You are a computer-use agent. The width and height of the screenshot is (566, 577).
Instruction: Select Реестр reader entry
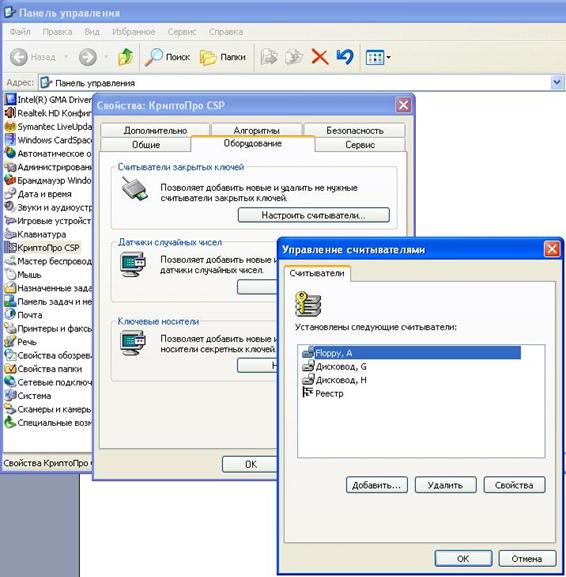click(323, 393)
